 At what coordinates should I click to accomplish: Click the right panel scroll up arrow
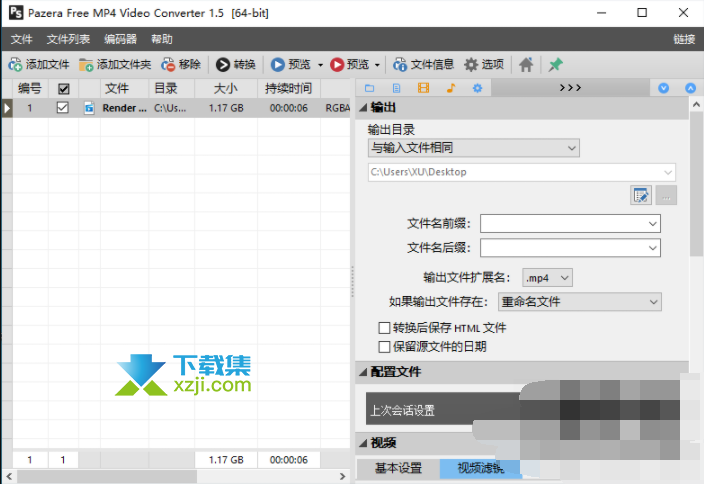(696, 104)
